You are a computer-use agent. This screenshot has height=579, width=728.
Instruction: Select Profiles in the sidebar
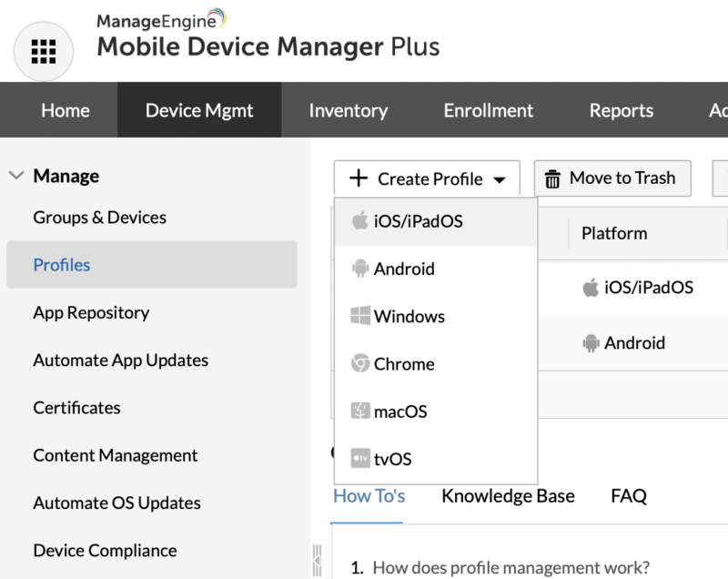tap(61, 265)
